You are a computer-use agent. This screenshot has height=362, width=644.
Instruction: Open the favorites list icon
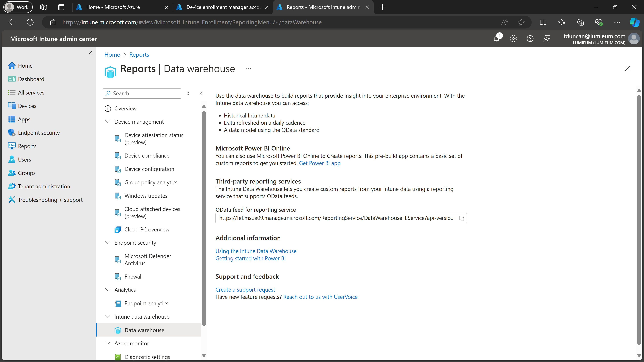561,22
